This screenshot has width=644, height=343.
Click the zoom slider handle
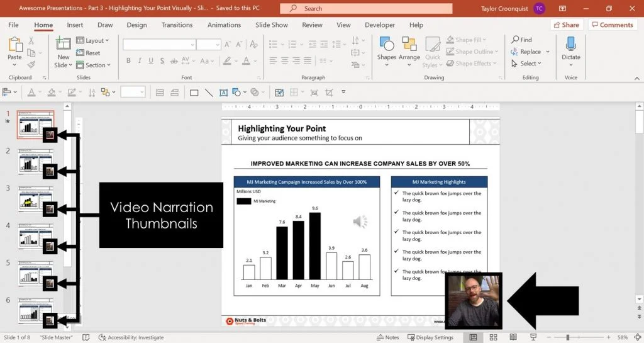[568, 337]
